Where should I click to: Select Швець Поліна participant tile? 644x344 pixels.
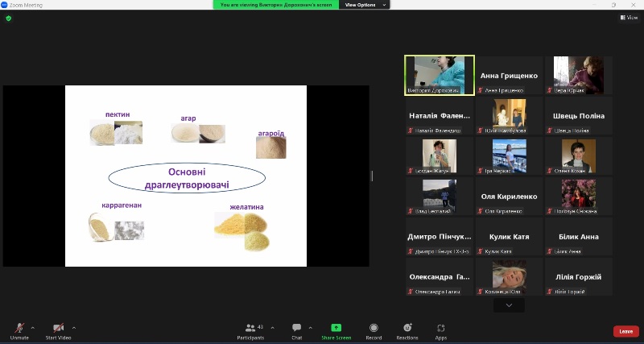point(579,115)
